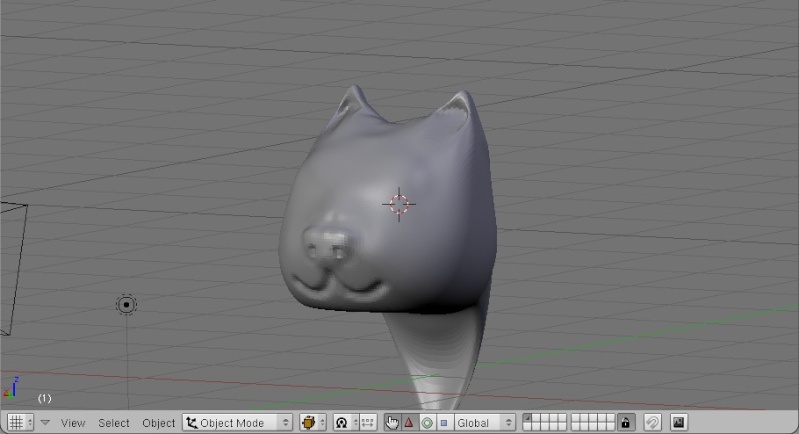Open the solid draw type selector
This screenshot has width=799, height=434.
pos(312,422)
